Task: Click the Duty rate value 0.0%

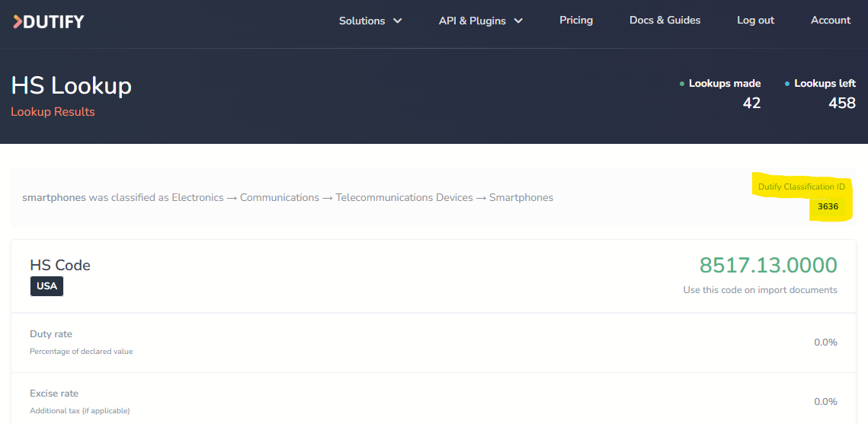Action: click(825, 343)
